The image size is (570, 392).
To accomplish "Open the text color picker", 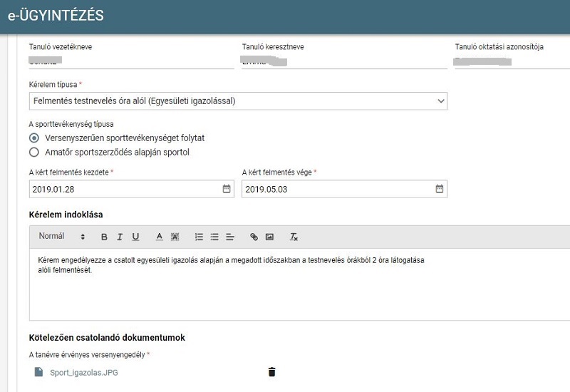I will point(159,237).
